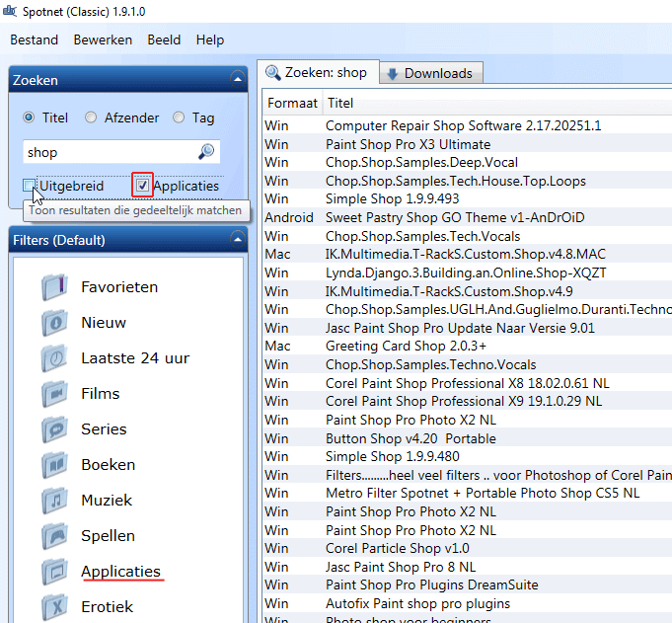Select the Tag radio button
Screen dimensions: 672x623
pos(179,117)
